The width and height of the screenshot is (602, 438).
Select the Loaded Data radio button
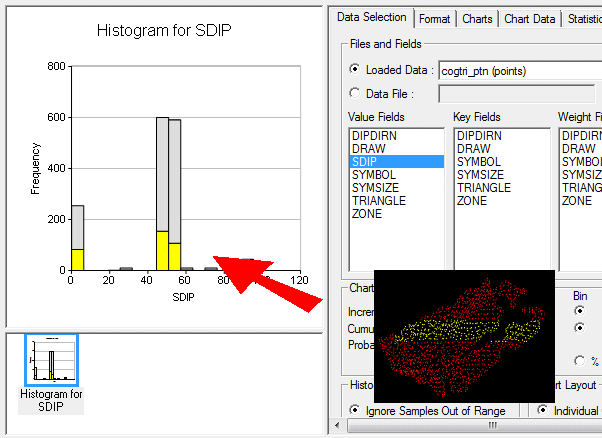355,70
